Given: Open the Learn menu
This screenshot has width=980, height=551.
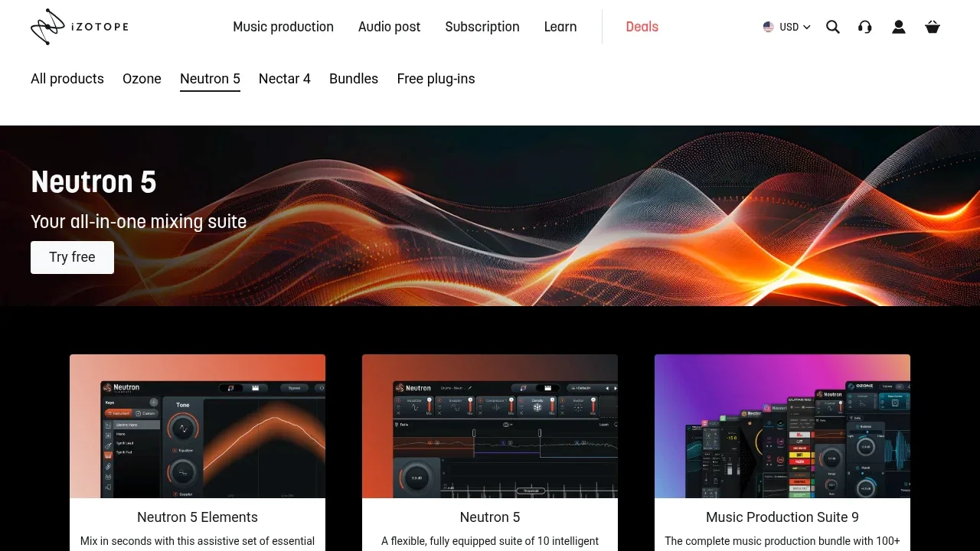Looking at the screenshot, I should (560, 27).
